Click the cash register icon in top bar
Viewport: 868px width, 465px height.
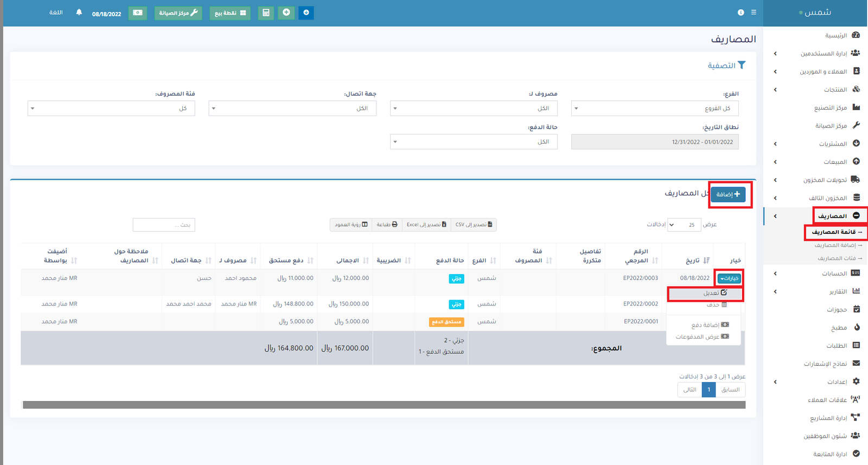tap(138, 12)
